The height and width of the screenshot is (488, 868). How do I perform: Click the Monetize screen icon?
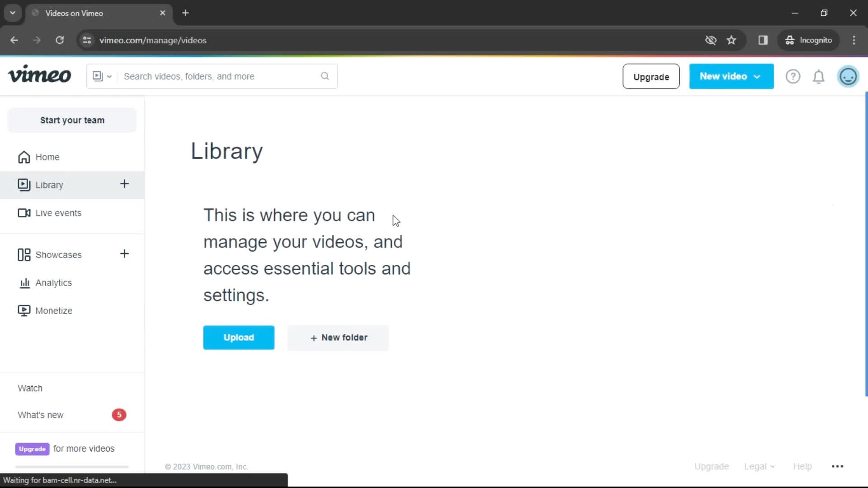(24, 311)
